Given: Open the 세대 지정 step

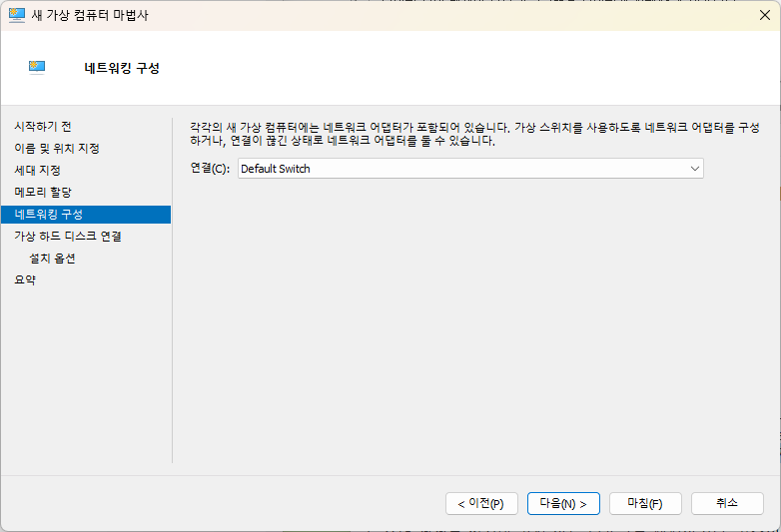Looking at the screenshot, I should point(37,171).
